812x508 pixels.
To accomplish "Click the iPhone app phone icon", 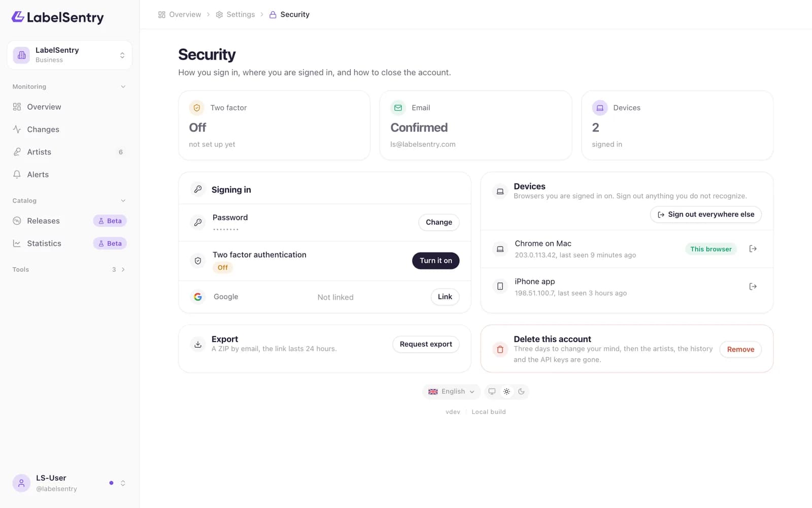I will (500, 287).
